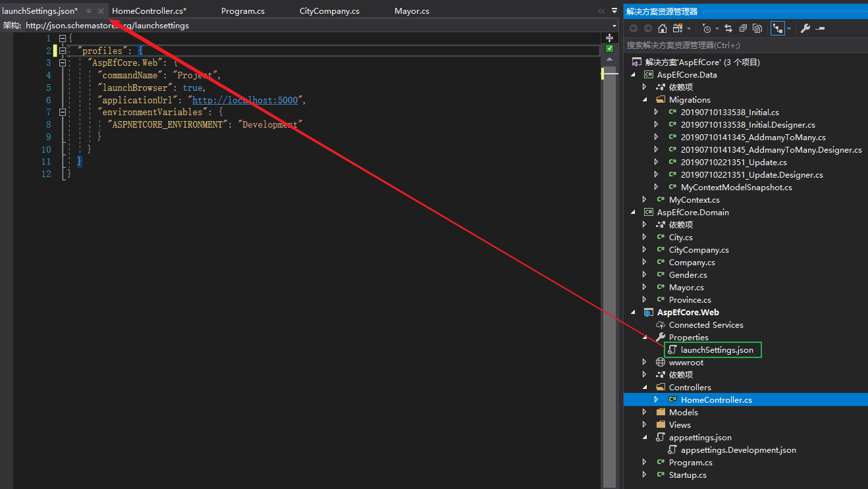The image size is (868, 489).
Task: Click the Collapse All icon in Solution Explorer
Action: point(743,28)
